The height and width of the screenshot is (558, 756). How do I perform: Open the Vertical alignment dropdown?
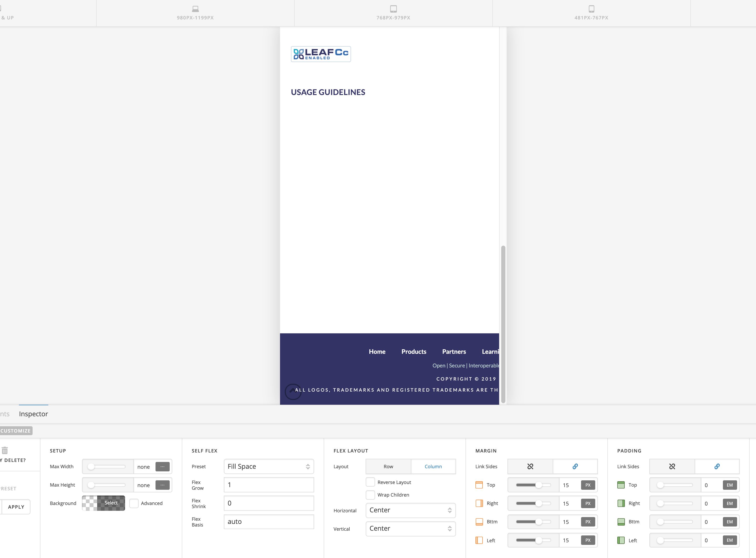pyautogui.click(x=410, y=529)
